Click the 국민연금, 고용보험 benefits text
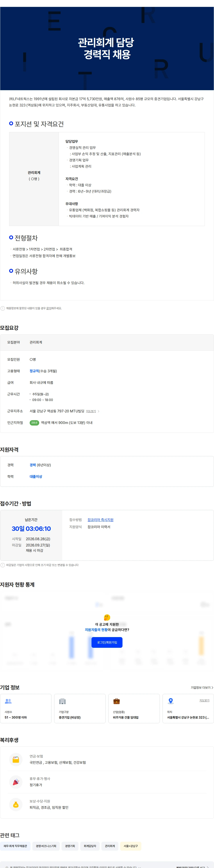Image resolution: width=214 pixels, height=868 pixels. point(58,762)
